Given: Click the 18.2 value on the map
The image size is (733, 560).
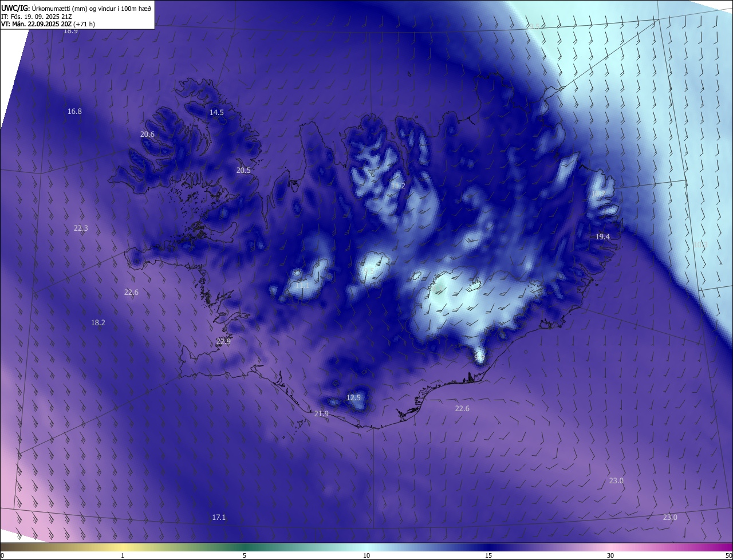Looking at the screenshot, I should (x=98, y=323).
